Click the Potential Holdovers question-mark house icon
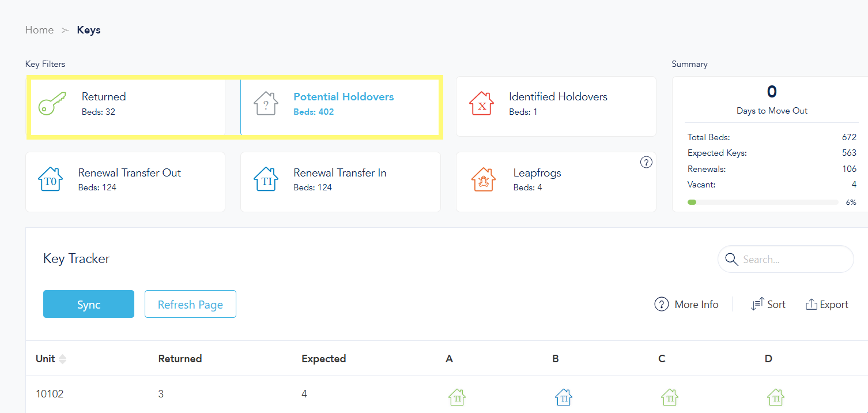Image resolution: width=868 pixels, height=413 pixels. click(x=266, y=104)
